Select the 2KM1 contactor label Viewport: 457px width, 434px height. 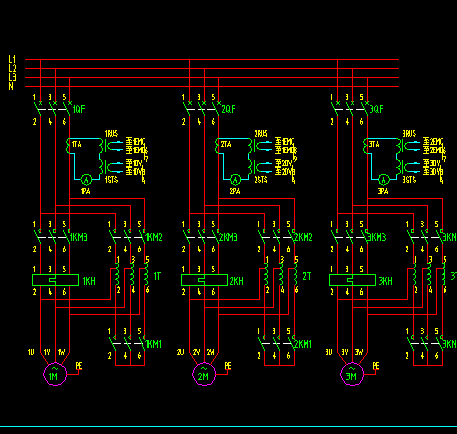[303, 344]
